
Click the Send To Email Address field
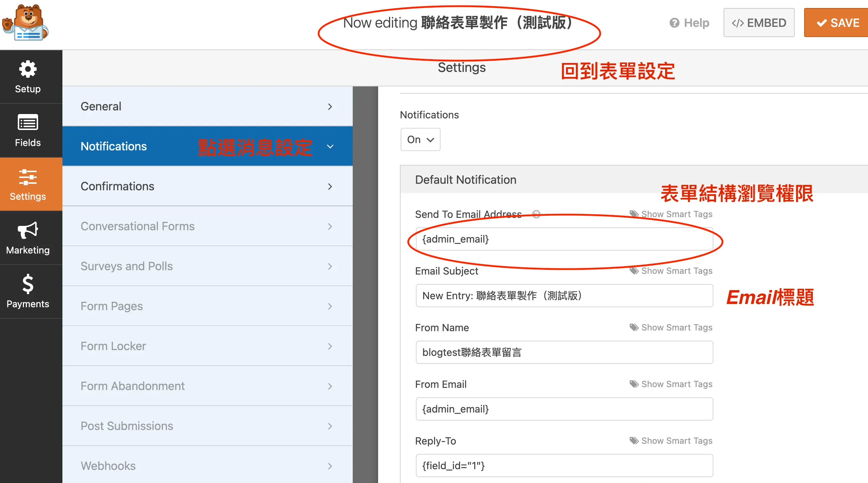pyautogui.click(x=564, y=239)
